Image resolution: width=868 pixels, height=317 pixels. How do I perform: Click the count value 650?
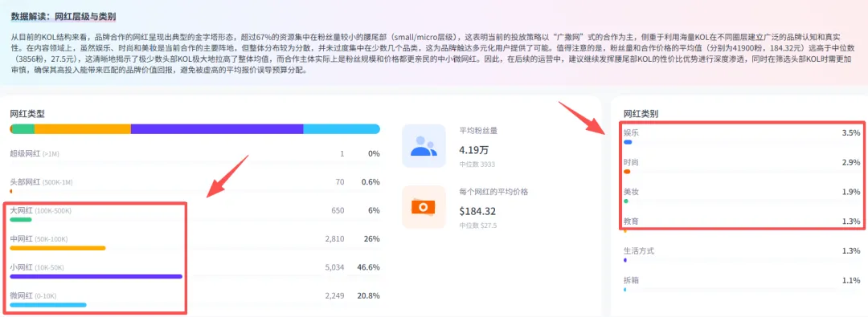[338, 210]
